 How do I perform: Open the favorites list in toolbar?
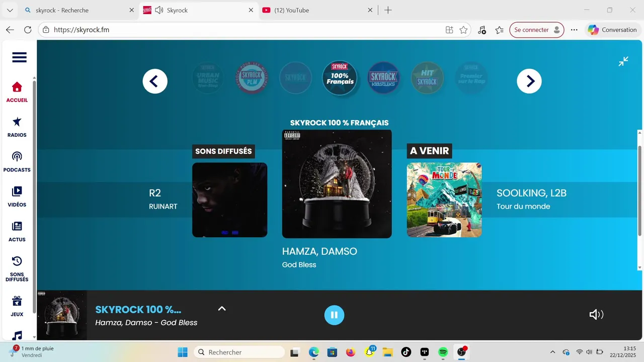(x=499, y=30)
